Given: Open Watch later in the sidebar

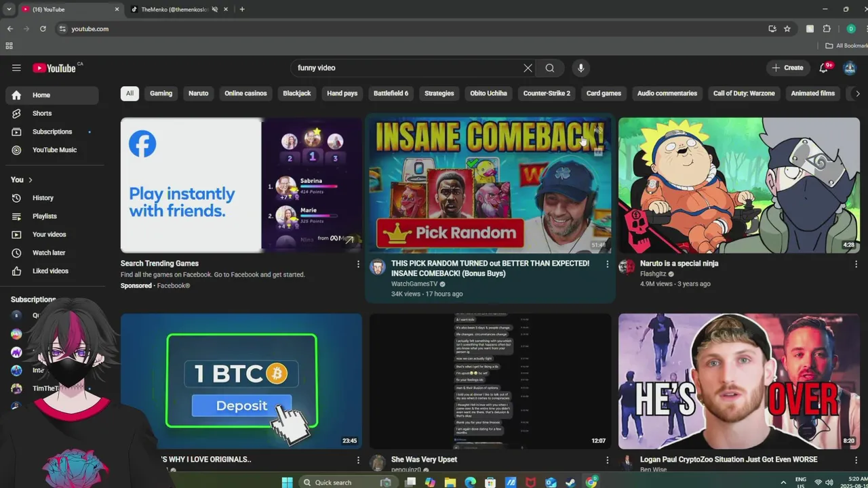Looking at the screenshot, I should pos(52,253).
